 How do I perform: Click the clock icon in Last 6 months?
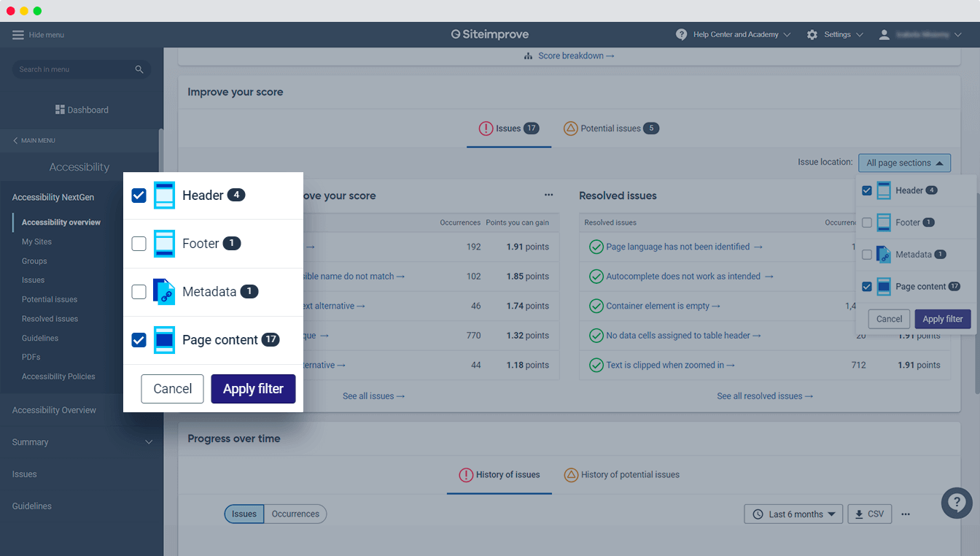758,514
